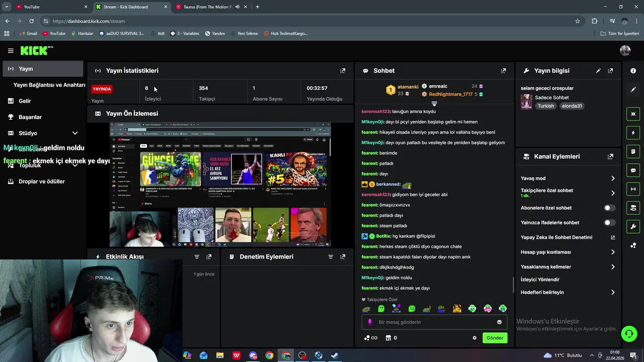644x362 pixels.
Task: Click the purple microphone icon in message box
Action: point(370,322)
